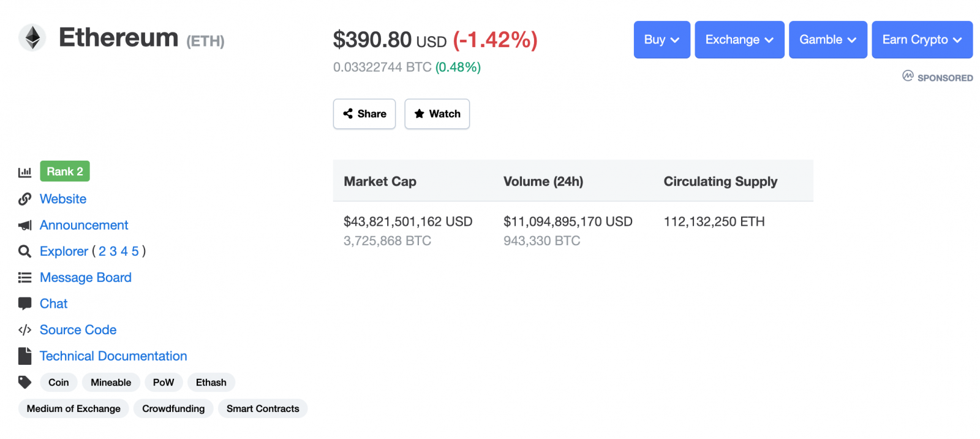Click the Ethereum heading text
This screenshot has width=980, height=439.
[x=118, y=37]
